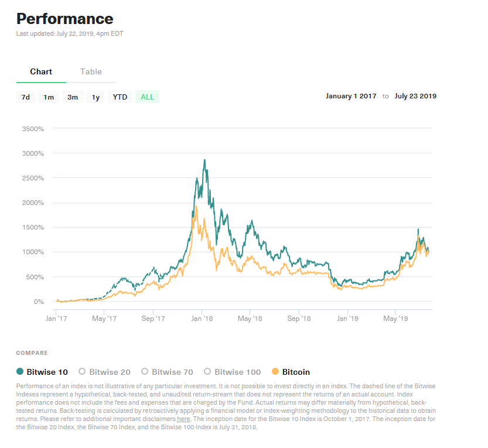
Task: Click the Bitwise 10 peak near Jan '18
Action: click(204, 160)
